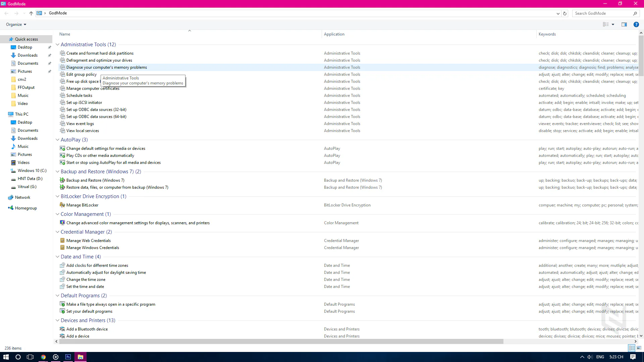644x362 pixels.
Task: Click the vertical scrollbar thumb
Action: pyautogui.click(x=641, y=56)
